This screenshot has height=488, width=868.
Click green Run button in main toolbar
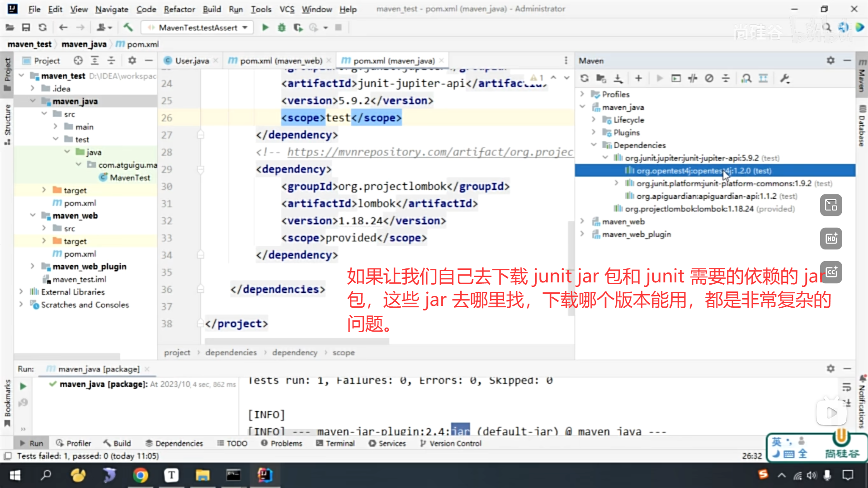(265, 28)
